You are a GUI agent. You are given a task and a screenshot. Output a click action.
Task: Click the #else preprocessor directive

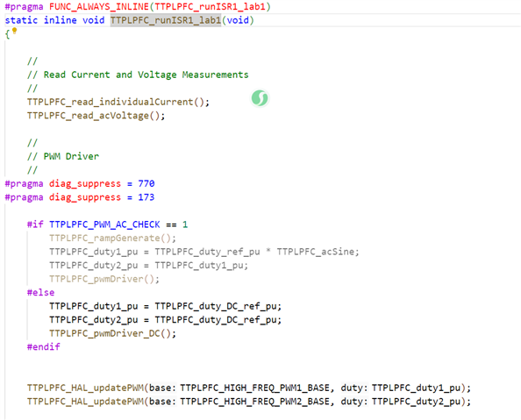pyautogui.click(x=40, y=292)
